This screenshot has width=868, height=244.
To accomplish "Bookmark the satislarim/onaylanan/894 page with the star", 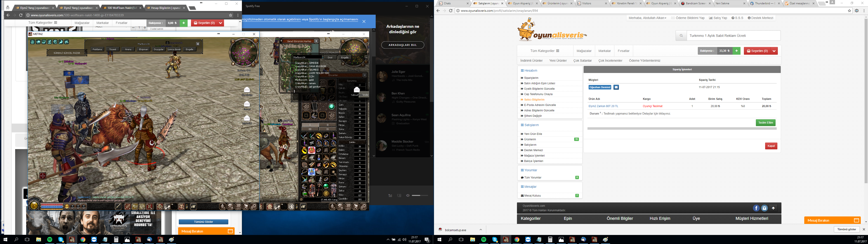I will tap(849, 11).
